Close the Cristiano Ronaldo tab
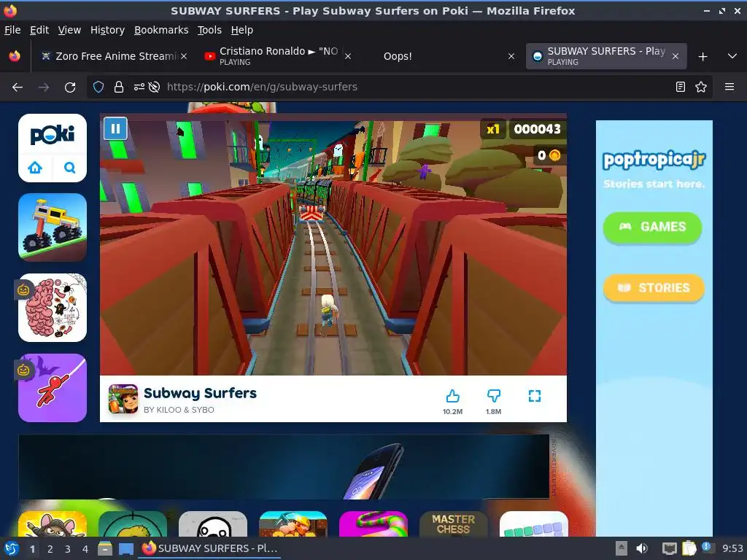This screenshot has height=560, width=747. [x=348, y=56]
